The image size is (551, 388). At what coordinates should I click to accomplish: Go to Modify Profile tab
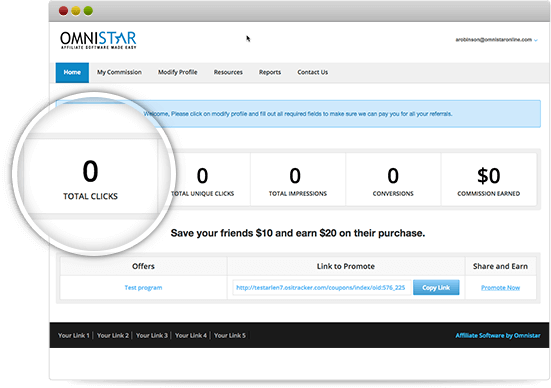point(177,72)
